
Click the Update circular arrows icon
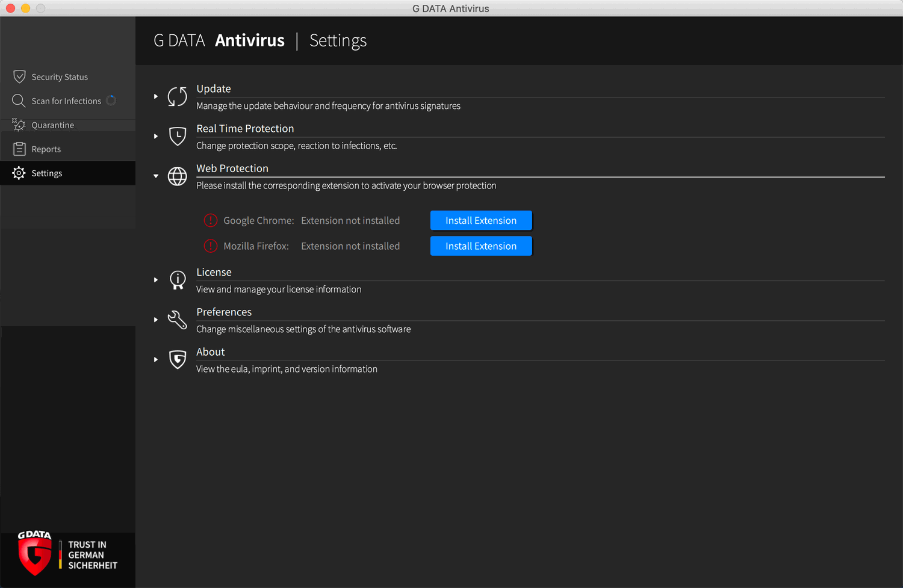click(177, 96)
